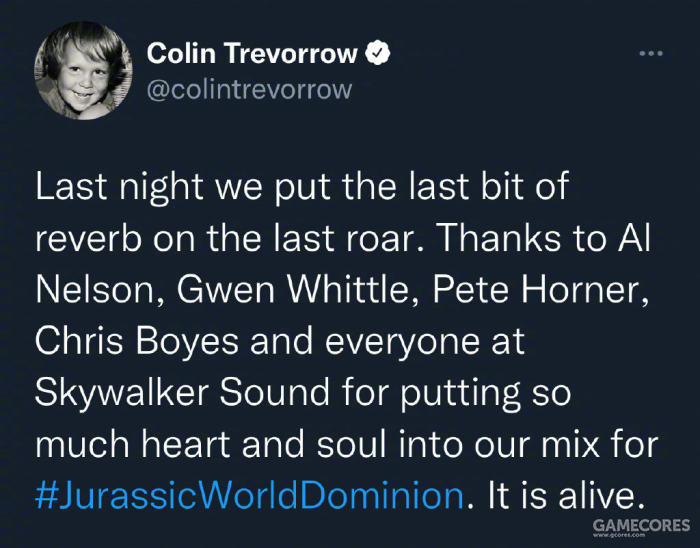Click the opening words 'Last night'
Screen dimensions: 700x548
(119, 186)
